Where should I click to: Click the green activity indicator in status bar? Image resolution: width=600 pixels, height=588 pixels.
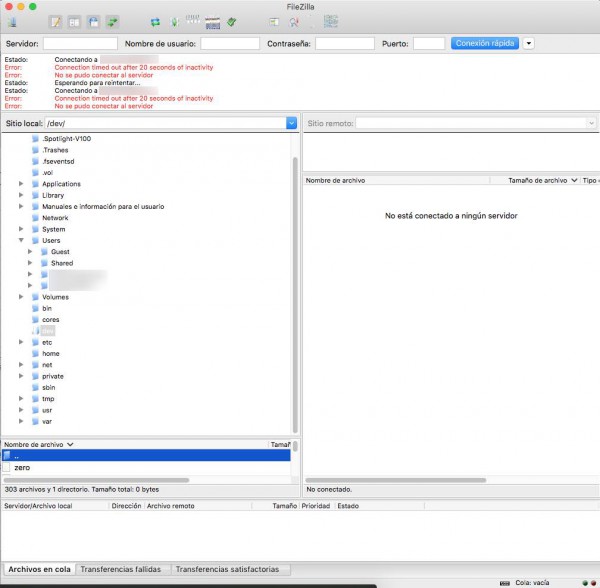pyautogui.click(x=585, y=583)
